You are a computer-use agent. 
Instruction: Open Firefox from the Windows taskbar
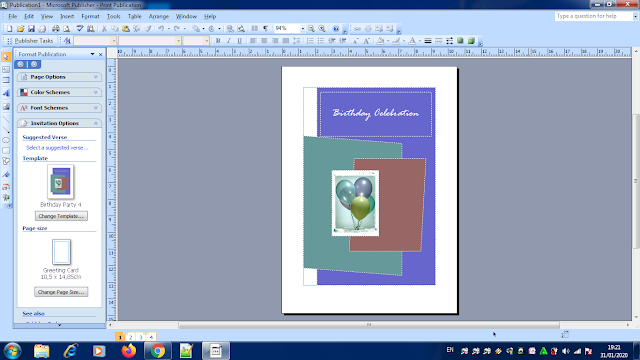tap(129, 351)
